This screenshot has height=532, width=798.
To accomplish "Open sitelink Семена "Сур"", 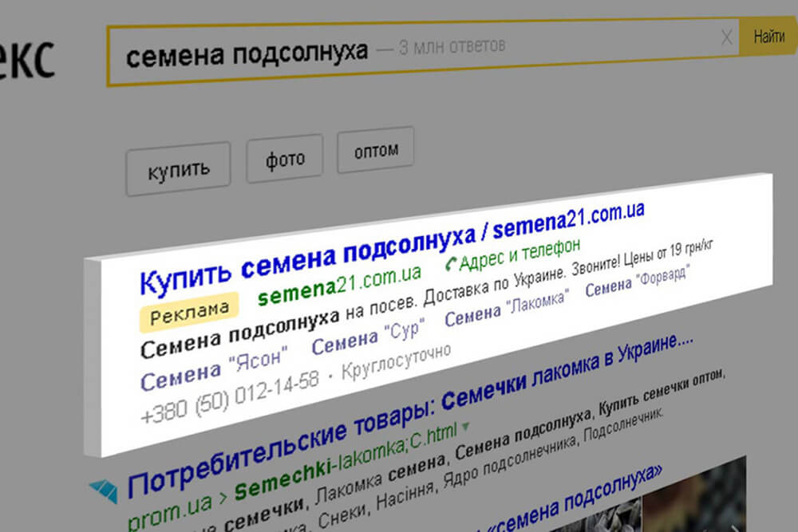I will (x=368, y=337).
